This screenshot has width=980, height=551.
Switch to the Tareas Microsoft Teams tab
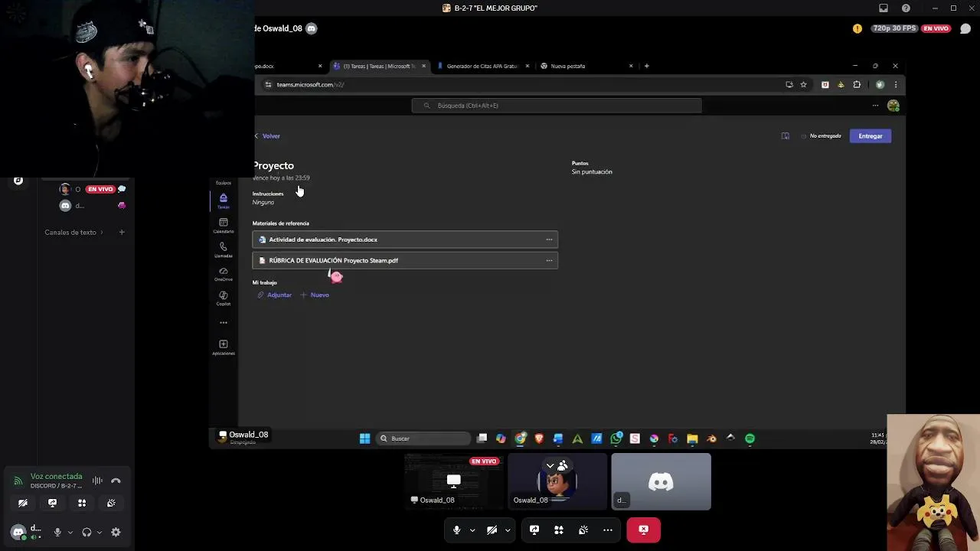click(x=378, y=66)
